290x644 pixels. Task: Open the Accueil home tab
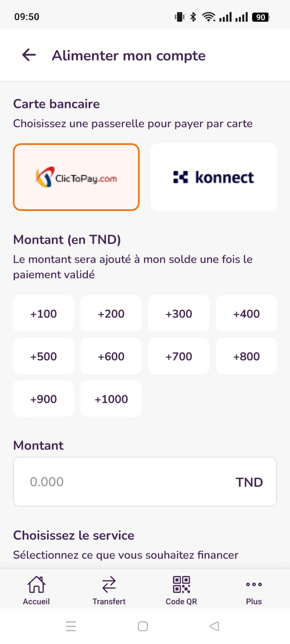(36, 590)
